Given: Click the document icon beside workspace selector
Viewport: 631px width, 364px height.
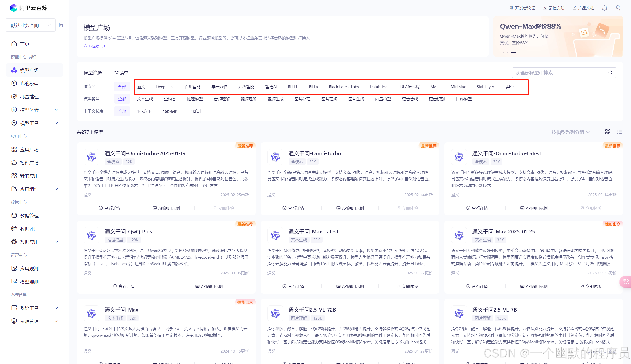Looking at the screenshot, I should pyautogui.click(x=61, y=25).
